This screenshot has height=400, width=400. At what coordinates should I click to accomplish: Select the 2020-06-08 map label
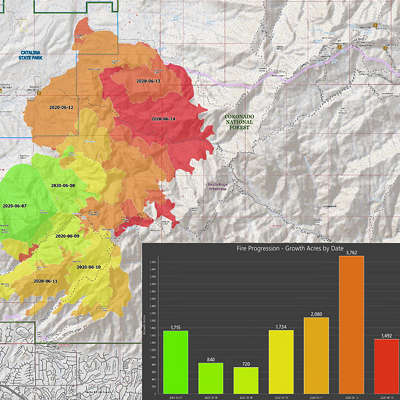coord(63,185)
